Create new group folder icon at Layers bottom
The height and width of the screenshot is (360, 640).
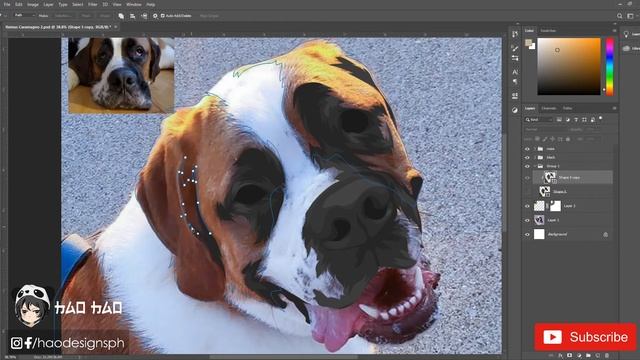coord(588,356)
